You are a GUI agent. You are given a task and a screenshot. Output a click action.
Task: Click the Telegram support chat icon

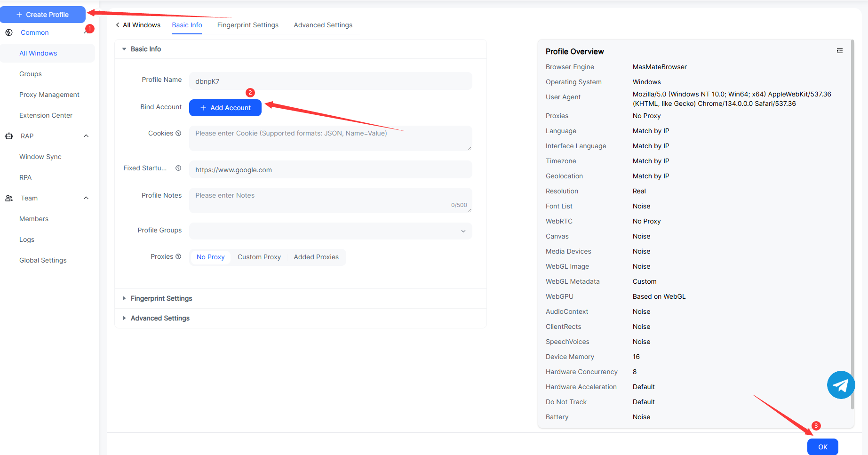tap(841, 385)
